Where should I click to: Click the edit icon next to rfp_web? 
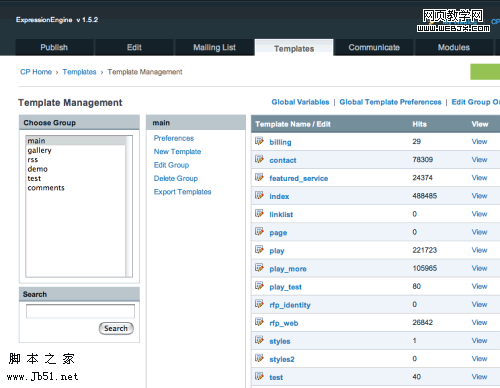point(259,322)
